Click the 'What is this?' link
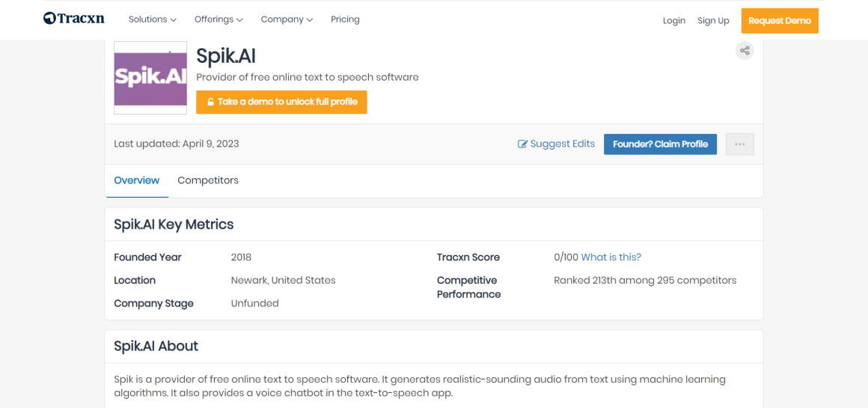Viewport: 868px width, 408px height. (611, 257)
